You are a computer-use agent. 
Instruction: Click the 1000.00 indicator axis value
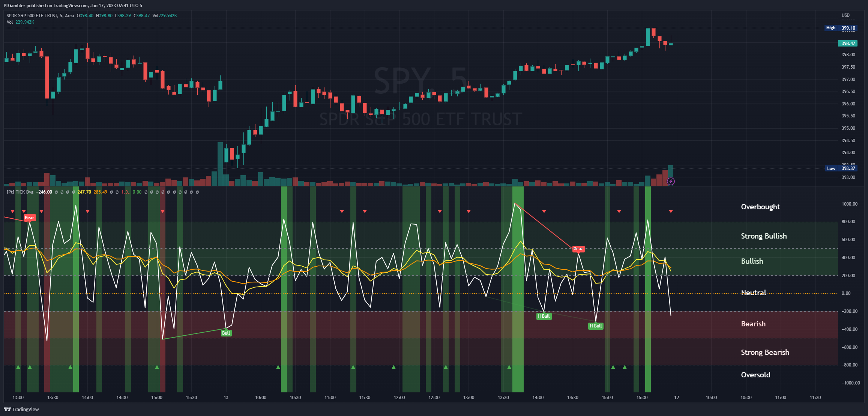pyautogui.click(x=850, y=204)
